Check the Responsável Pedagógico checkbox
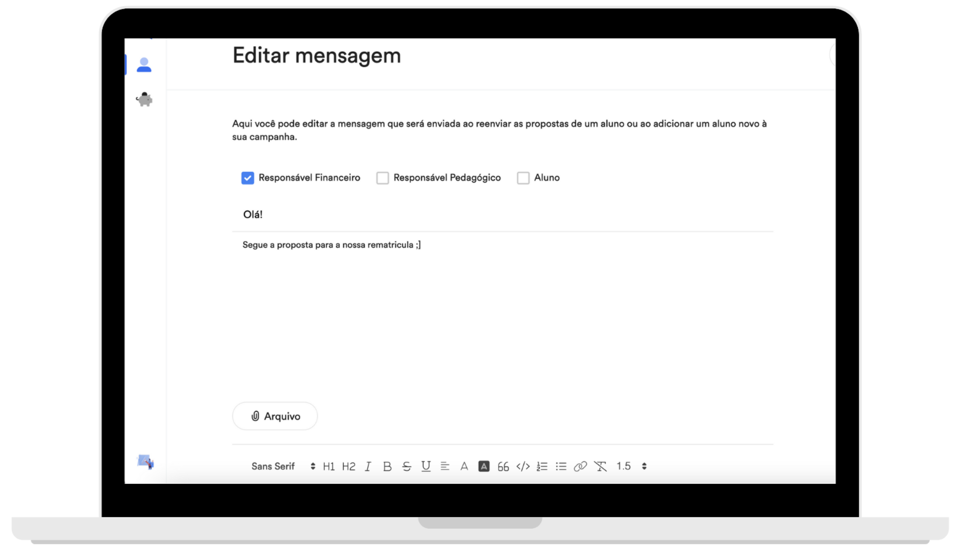968x560 pixels. 383,178
